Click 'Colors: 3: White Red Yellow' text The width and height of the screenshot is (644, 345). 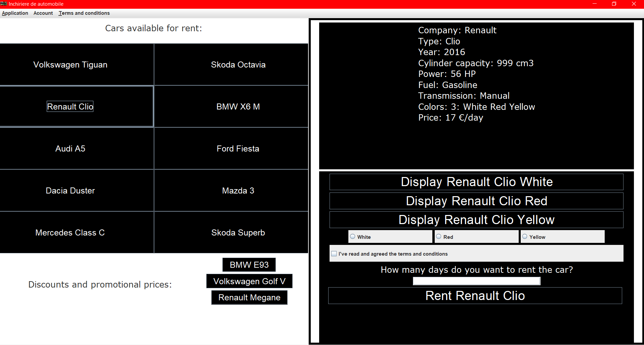(x=476, y=107)
